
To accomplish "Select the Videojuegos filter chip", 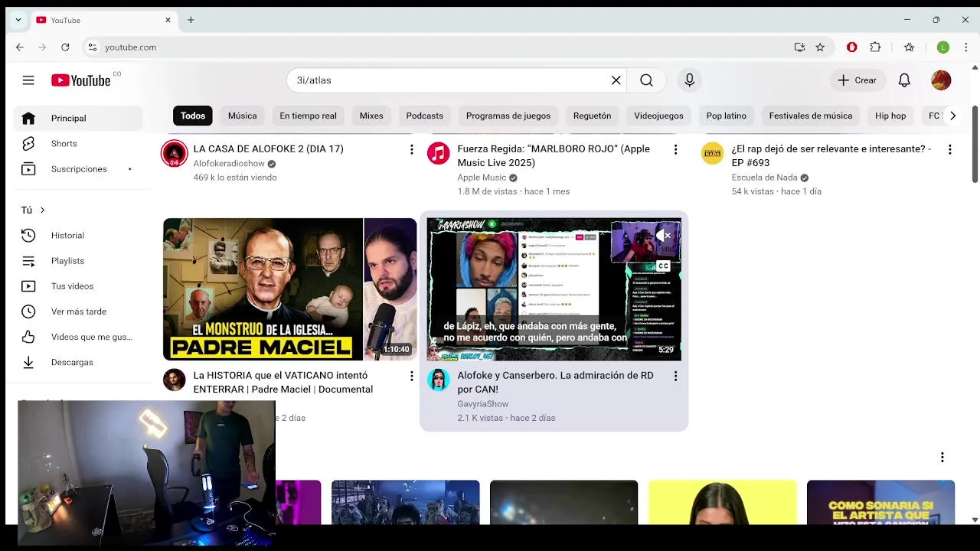I will (x=658, y=116).
